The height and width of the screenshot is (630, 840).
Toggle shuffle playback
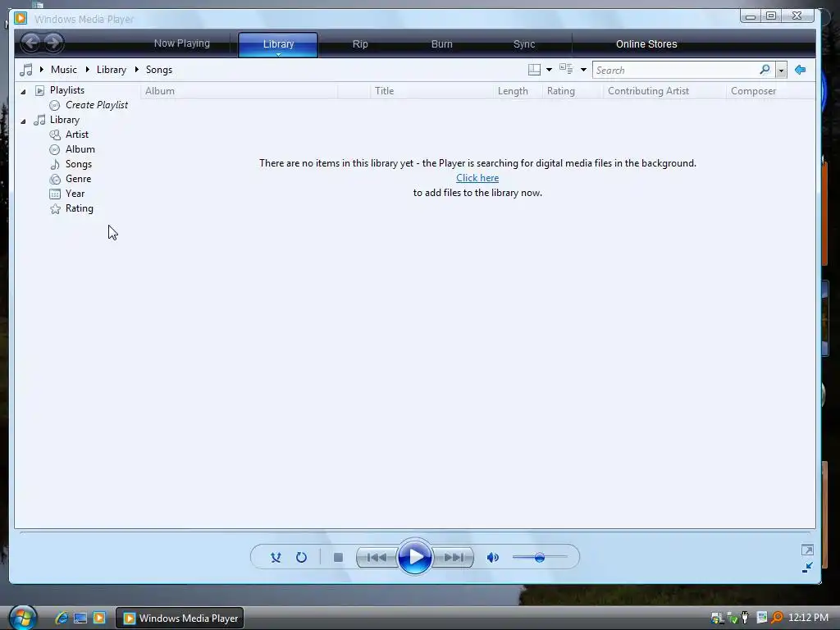276,558
